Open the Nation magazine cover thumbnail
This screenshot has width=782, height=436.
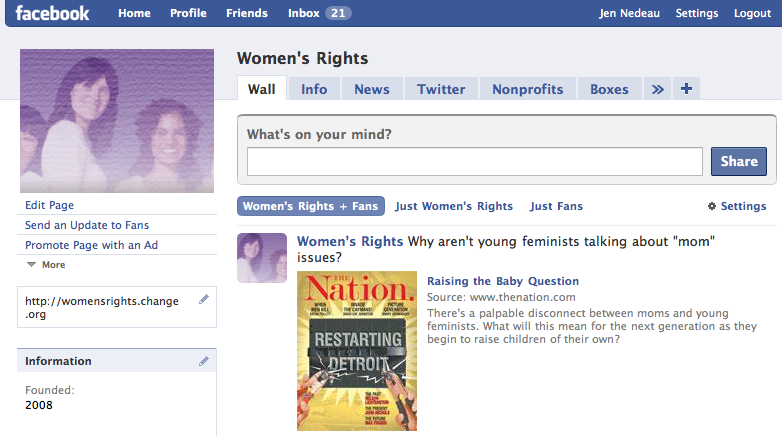pos(357,351)
